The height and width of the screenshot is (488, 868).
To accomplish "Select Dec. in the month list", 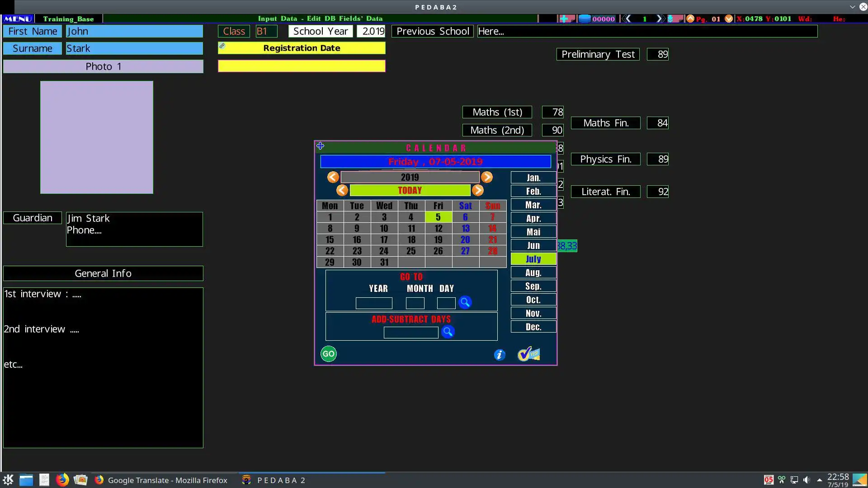I will coord(533,327).
